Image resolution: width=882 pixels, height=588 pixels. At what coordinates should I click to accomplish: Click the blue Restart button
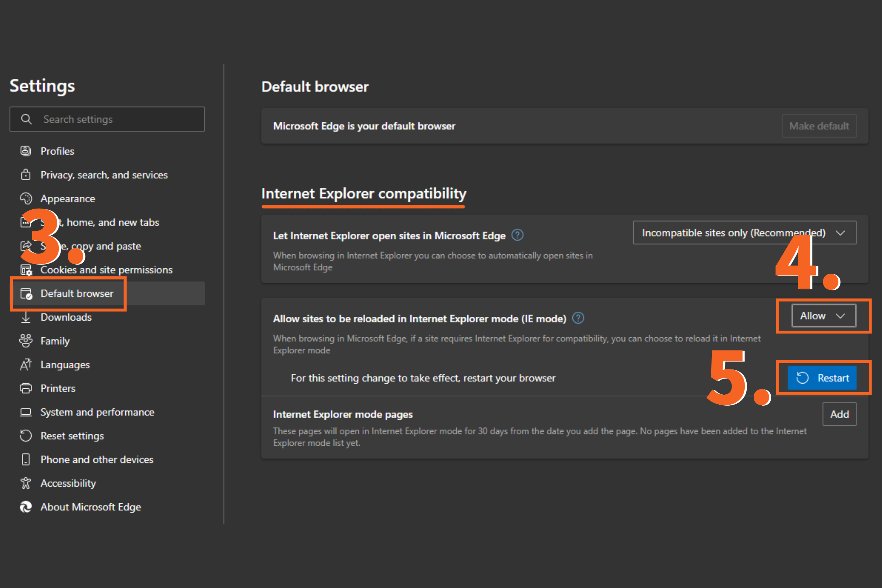[x=822, y=378]
